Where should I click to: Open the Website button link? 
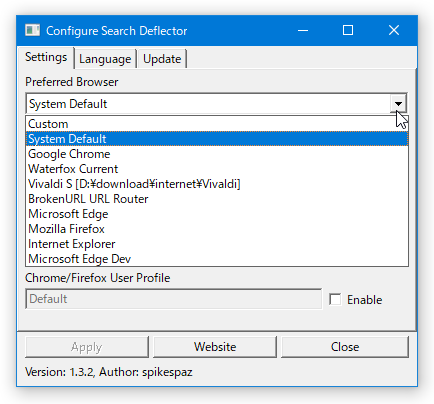[215, 347]
